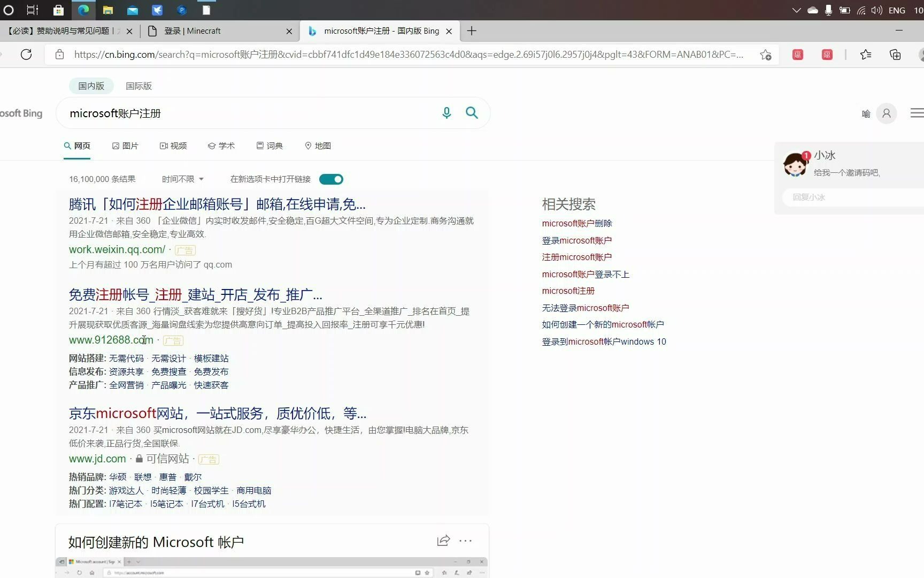This screenshot has width=924, height=578.
Task: Click the 小冰 chatbot avatar
Action: pyautogui.click(x=796, y=164)
